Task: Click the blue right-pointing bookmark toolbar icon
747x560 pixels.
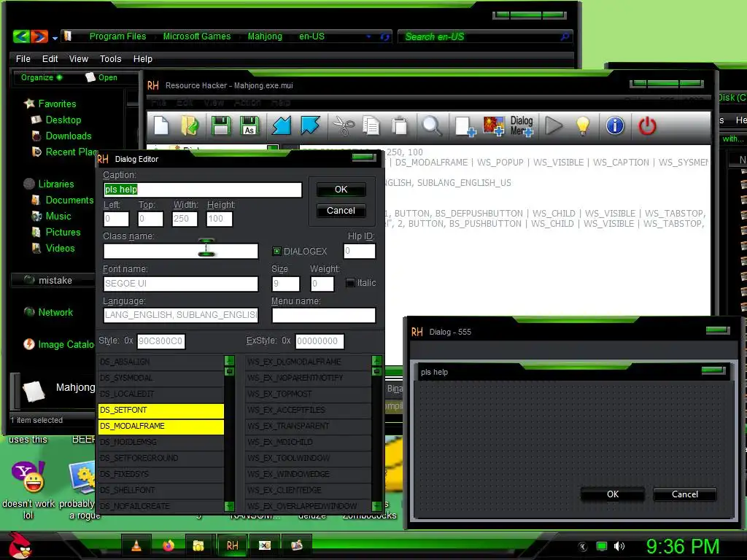Action: click(310, 125)
